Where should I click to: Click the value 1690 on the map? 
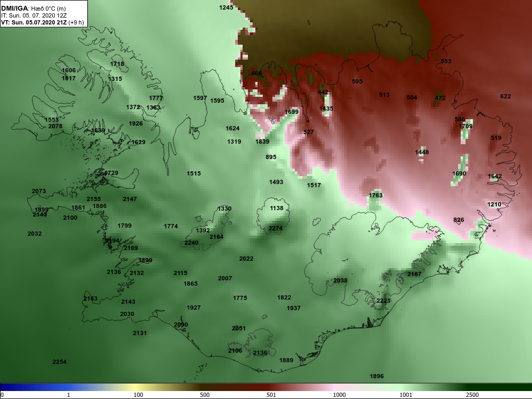459,173
